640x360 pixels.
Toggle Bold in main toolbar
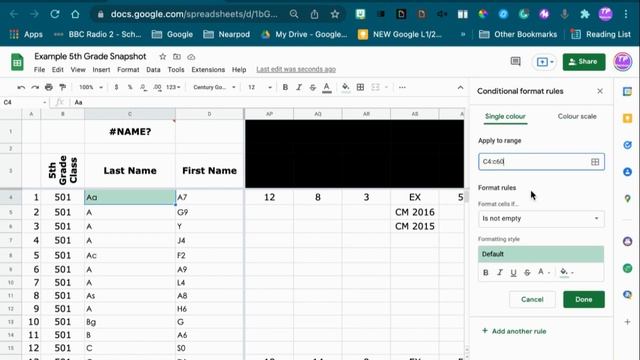(285, 87)
